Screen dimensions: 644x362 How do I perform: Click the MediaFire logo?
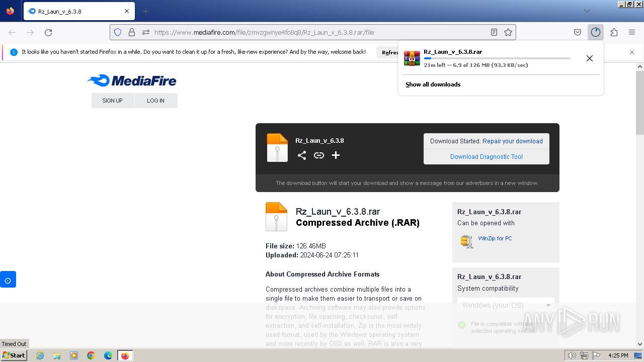point(132,80)
